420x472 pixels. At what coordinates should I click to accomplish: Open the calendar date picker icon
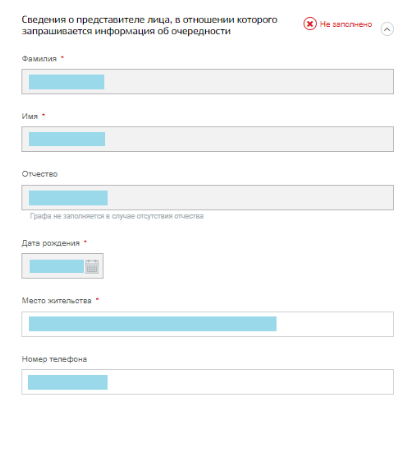click(92, 266)
